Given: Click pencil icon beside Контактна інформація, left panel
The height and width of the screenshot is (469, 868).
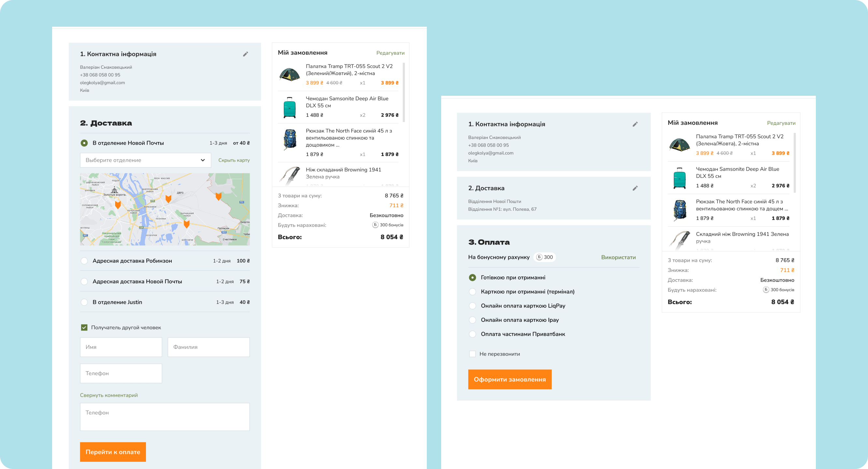Looking at the screenshot, I should (245, 54).
